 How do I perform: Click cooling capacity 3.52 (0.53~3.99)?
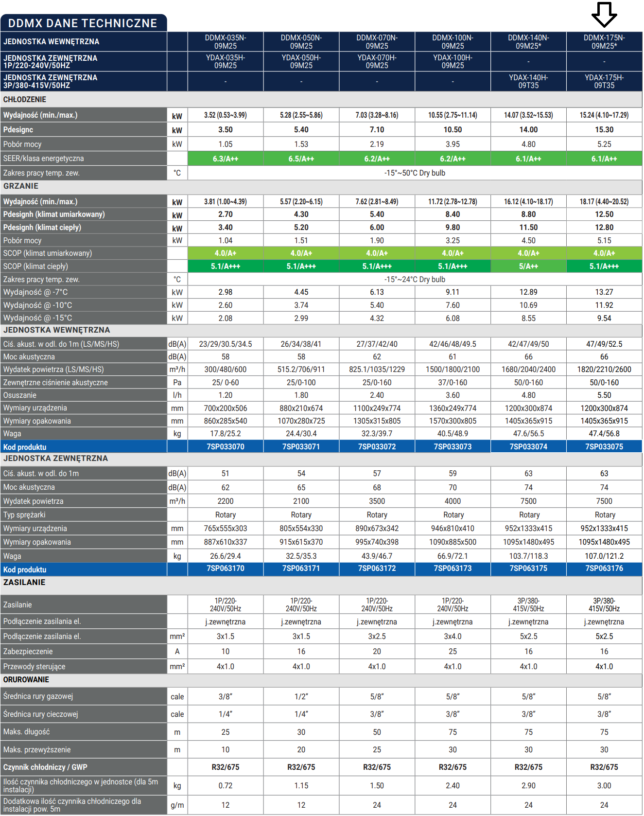click(x=226, y=115)
